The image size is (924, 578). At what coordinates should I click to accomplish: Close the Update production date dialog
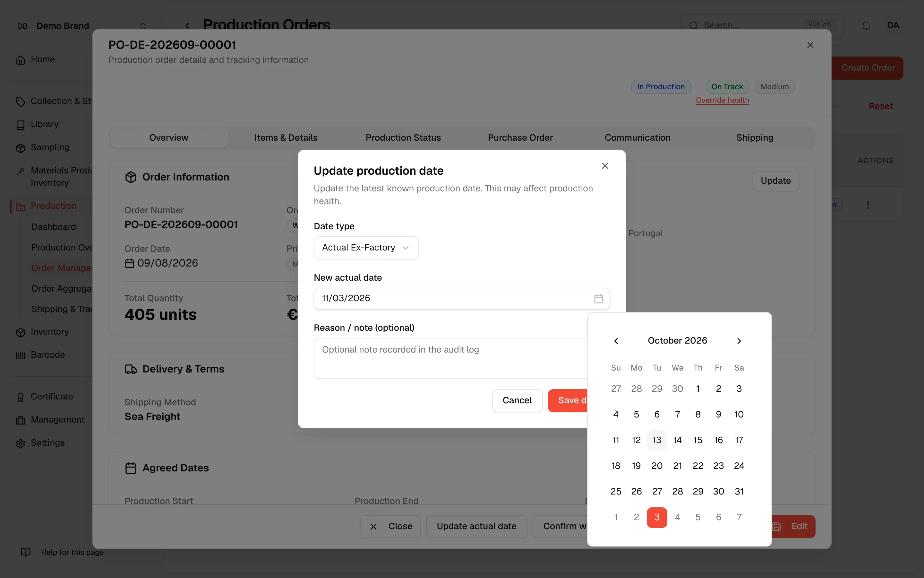605,165
